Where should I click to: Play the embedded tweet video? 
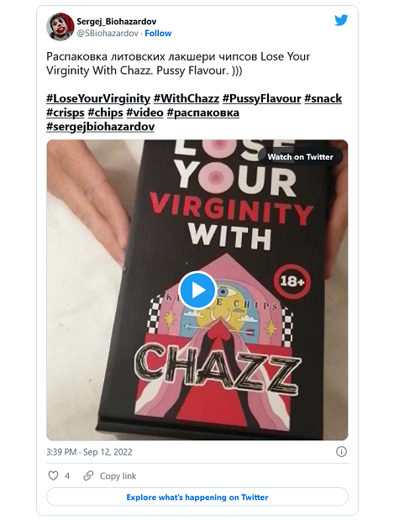pyautogui.click(x=198, y=290)
